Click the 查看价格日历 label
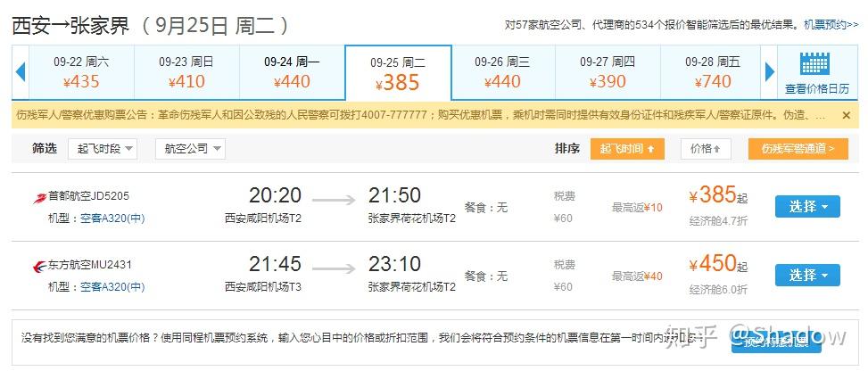The image size is (868, 371). click(x=816, y=89)
